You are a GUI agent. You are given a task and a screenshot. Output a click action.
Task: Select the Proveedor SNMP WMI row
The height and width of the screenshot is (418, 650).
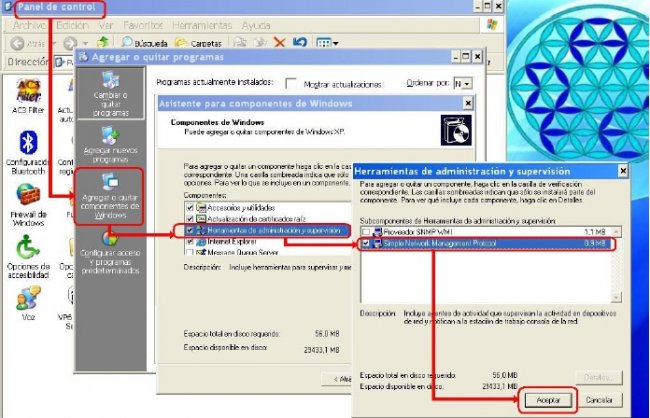pos(485,232)
